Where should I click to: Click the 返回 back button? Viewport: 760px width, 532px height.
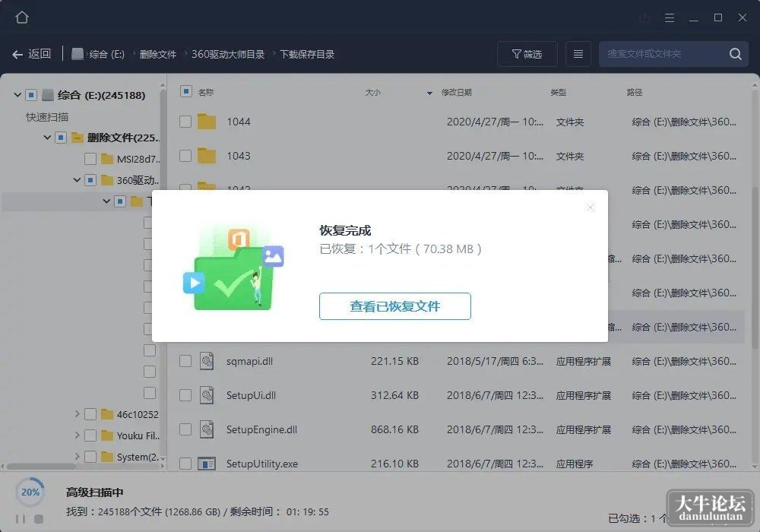click(x=32, y=54)
